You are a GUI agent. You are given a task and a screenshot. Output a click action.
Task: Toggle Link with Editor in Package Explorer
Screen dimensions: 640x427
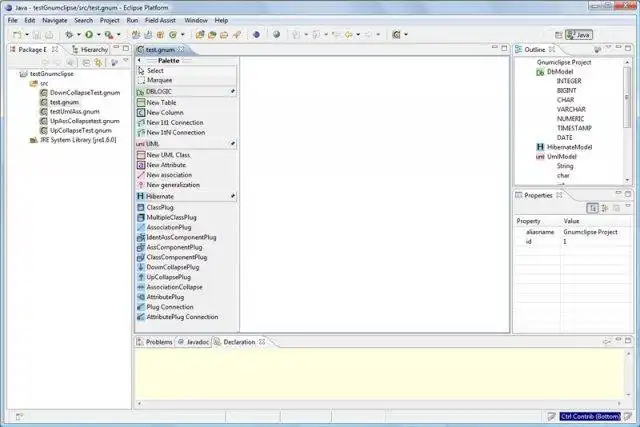[98, 62]
